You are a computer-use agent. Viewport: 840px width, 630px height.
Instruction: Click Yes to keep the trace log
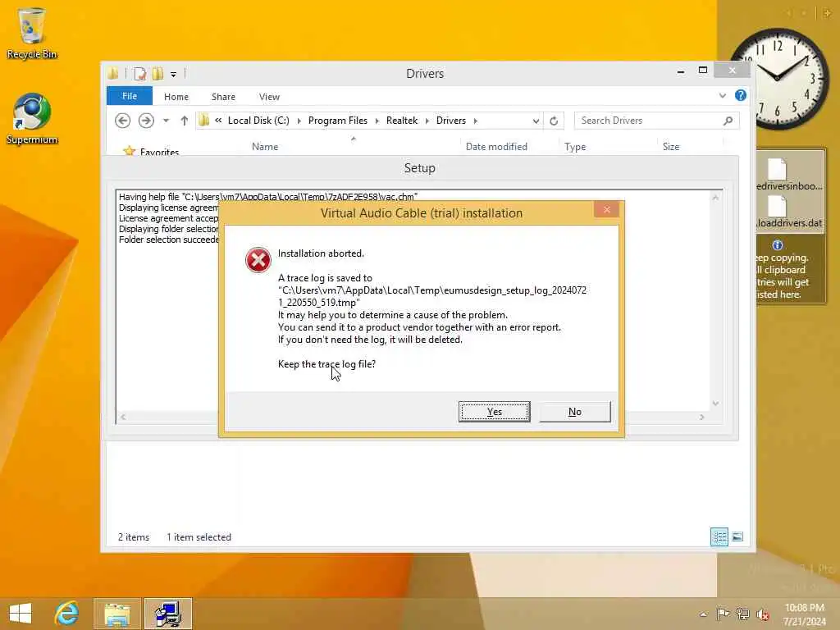tap(494, 412)
